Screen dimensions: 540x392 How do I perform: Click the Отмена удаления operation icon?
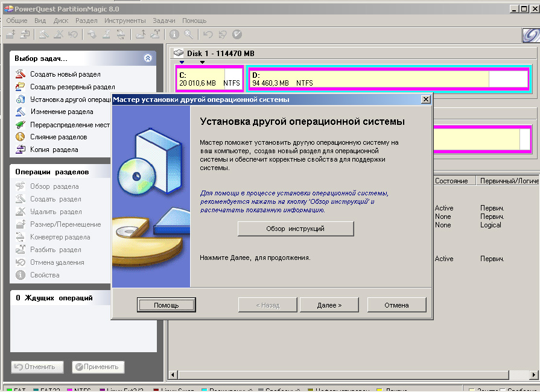[21, 262]
